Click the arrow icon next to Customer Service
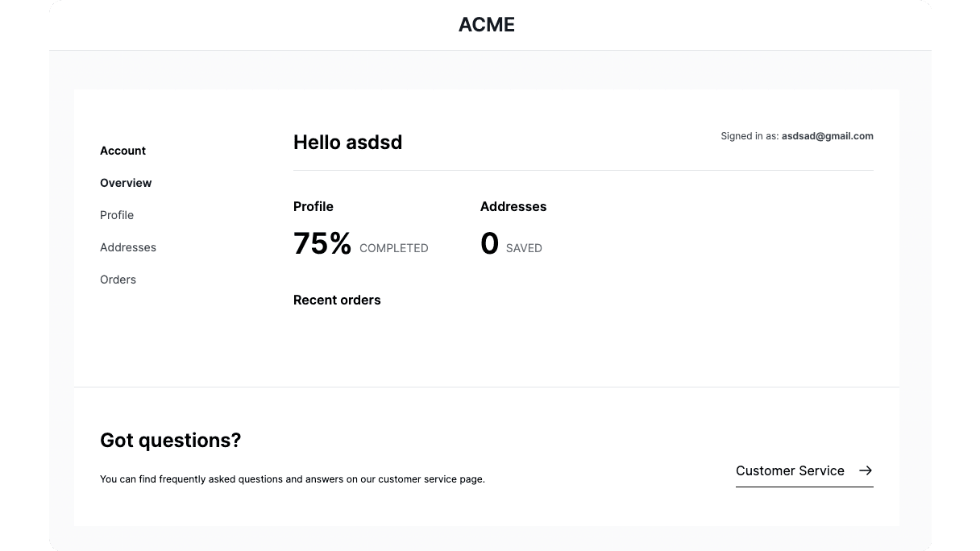980x551 pixels. click(866, 470)
